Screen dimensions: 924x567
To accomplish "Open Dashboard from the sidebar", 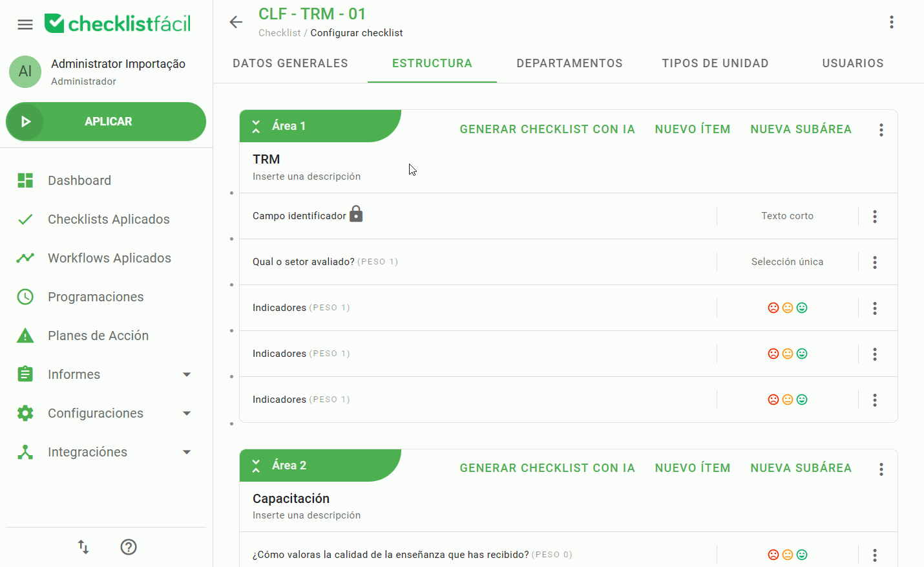I will [x=79, y=180].
